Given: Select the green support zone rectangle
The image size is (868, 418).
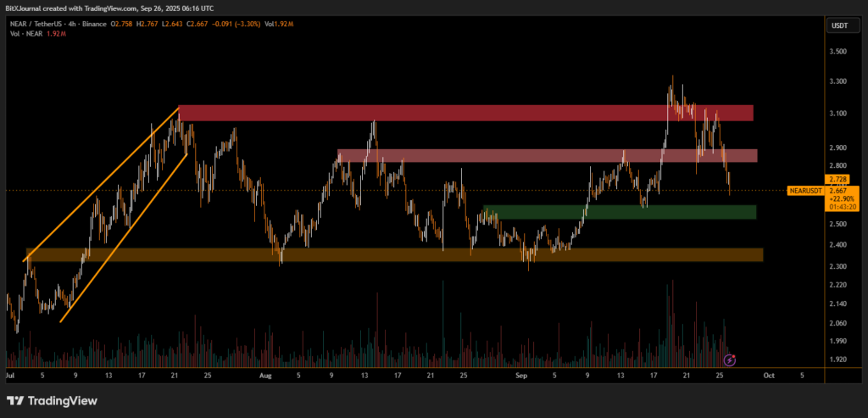Looking at the screenshot, I should point(619,212).
